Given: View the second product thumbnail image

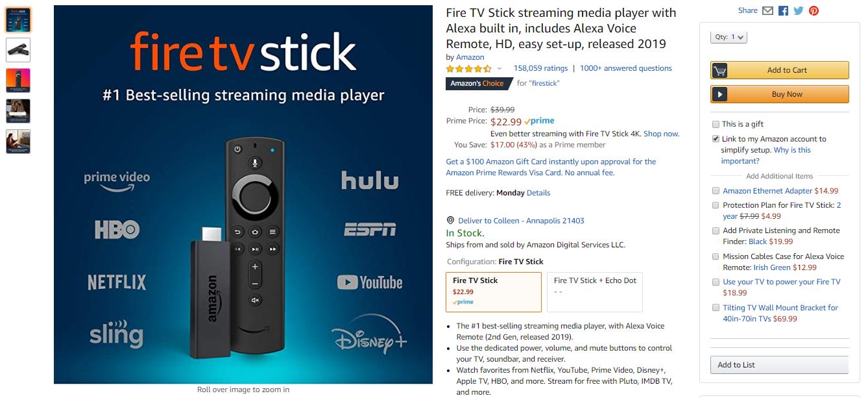Looking at the screenshot, I should [18, 50].
